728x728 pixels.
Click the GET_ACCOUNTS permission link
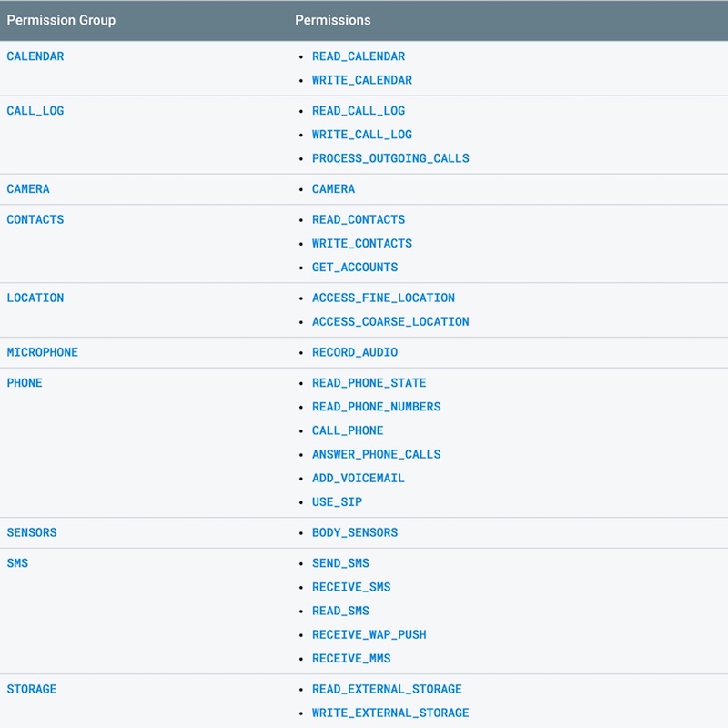[x=355, y=267]
